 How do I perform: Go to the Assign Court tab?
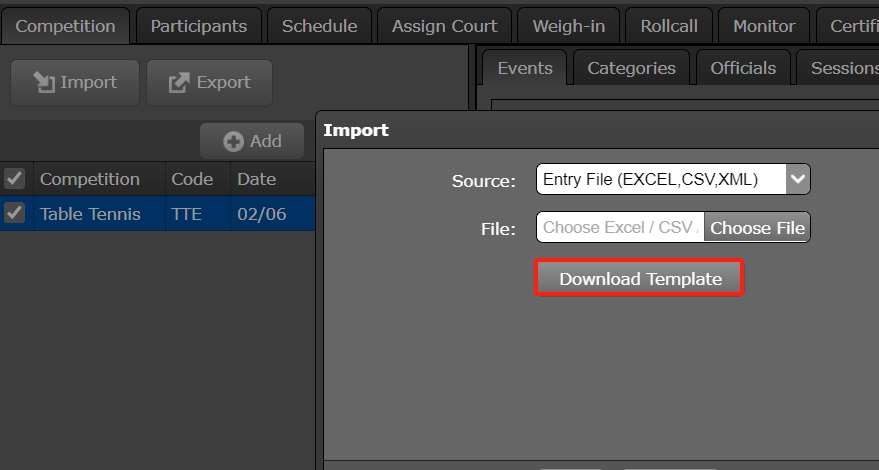point(444,26)
